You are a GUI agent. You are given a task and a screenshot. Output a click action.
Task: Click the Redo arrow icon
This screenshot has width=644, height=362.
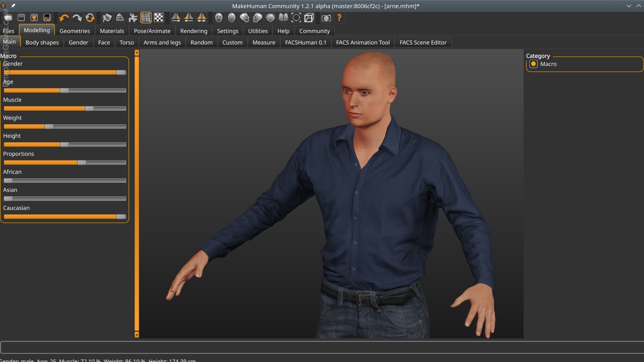click(x=76, y=18)
